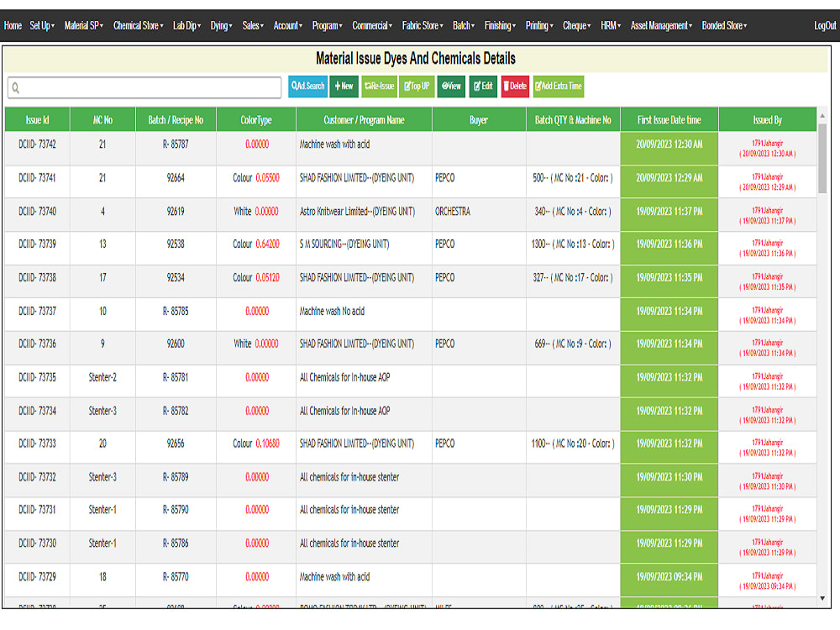Expand the Chemical Store dropdown menu
This screenshot has width=840, height=630.
(139, 26)
